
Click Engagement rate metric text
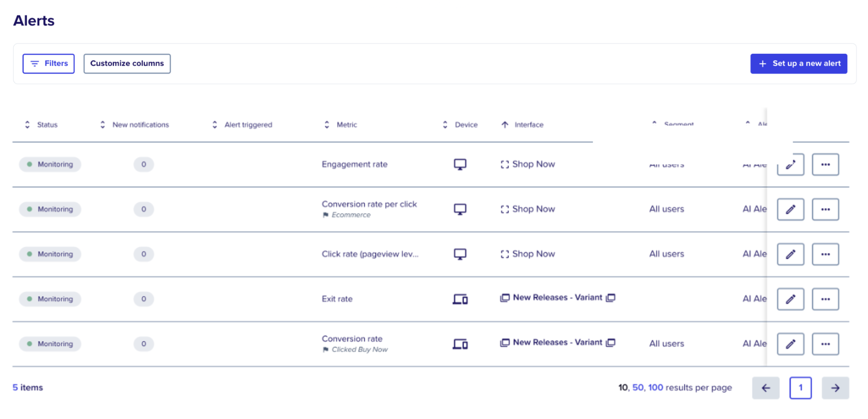tap(354, 165)
